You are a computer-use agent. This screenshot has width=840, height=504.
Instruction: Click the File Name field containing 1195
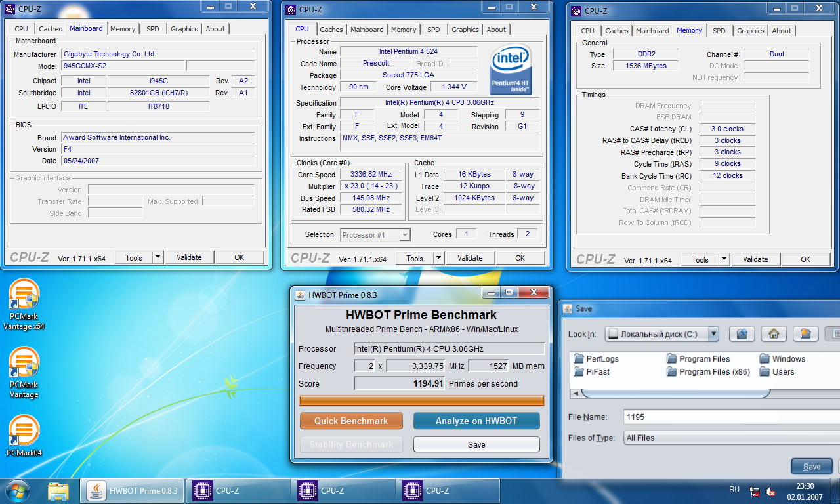[x=731, y=417]
